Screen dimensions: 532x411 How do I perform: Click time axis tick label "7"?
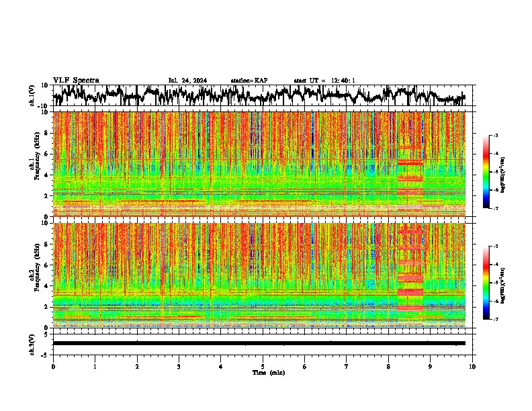(347, 367)
